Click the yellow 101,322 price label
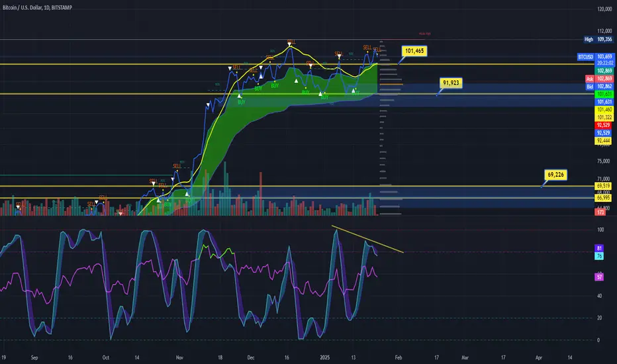Viewport: 617px width, 364px height. [604, 117]
